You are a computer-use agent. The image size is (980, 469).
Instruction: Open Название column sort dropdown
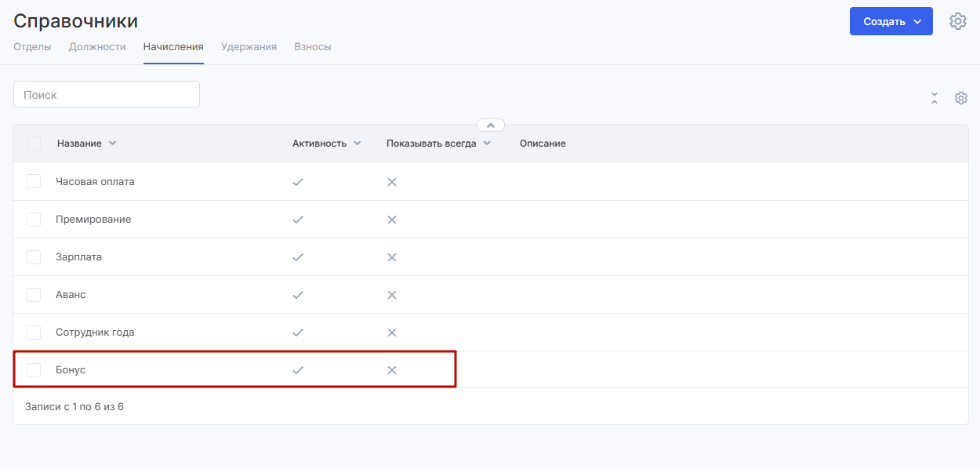click(x=112, y=144)
